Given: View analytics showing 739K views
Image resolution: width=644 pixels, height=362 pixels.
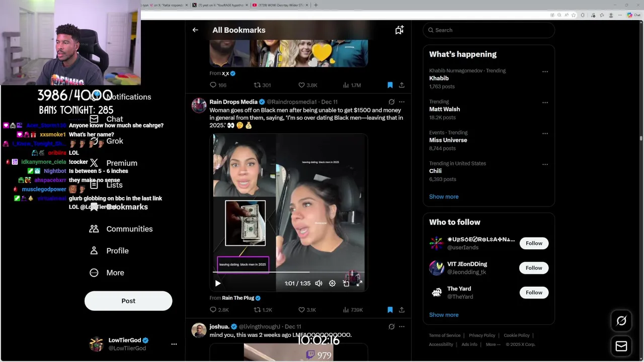Looking at the screenshot, I should click(x=352, y=310).
